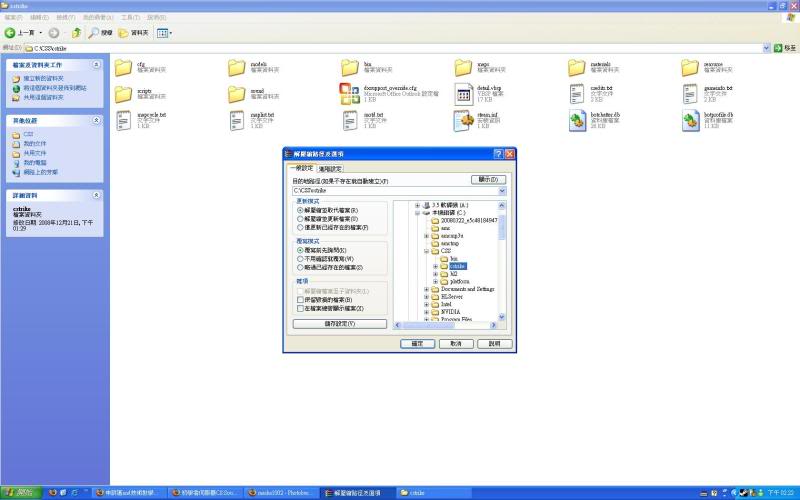Expand Documents and Settings tree node
The image size is (800, 500).
tap(428, 289)
